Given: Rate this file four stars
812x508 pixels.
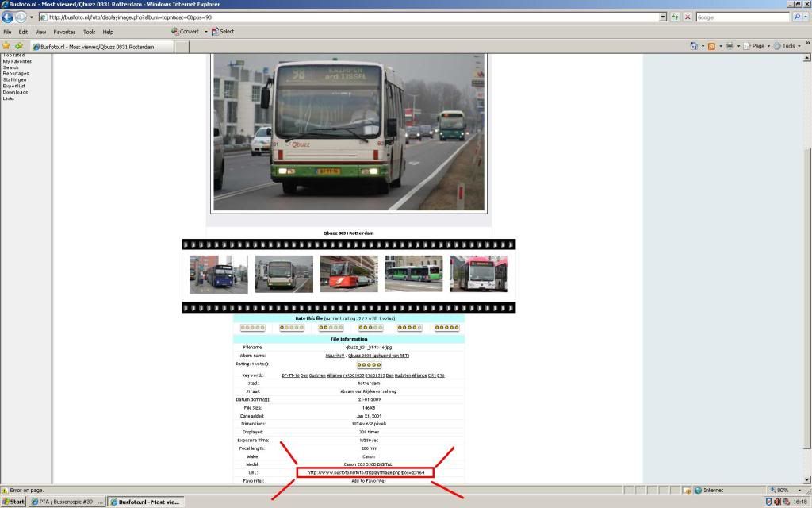Looking at the screenshot, I should point(410,328).
